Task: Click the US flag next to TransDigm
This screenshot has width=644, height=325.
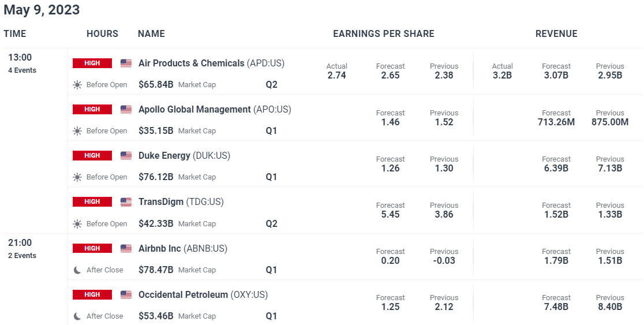Action: pyautogui.click(x=126, y=201)
